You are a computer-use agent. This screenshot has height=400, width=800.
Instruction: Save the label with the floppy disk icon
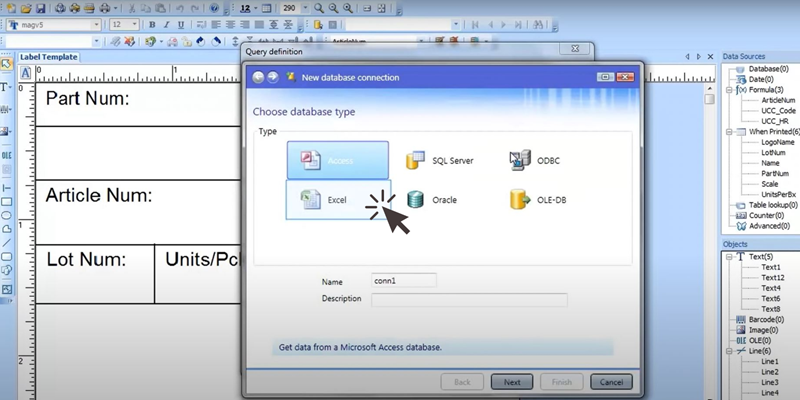(x=40, y=8)
